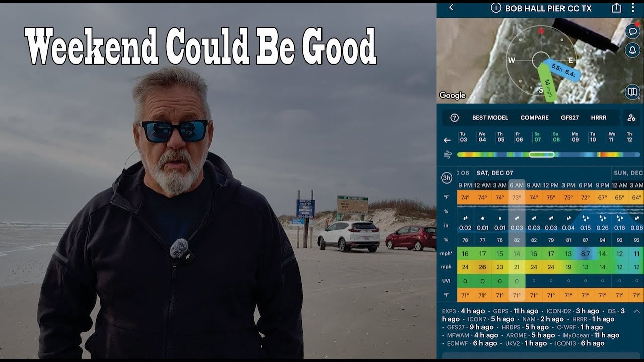
Task: Select day Sa 07
Action: coord(537,137)
